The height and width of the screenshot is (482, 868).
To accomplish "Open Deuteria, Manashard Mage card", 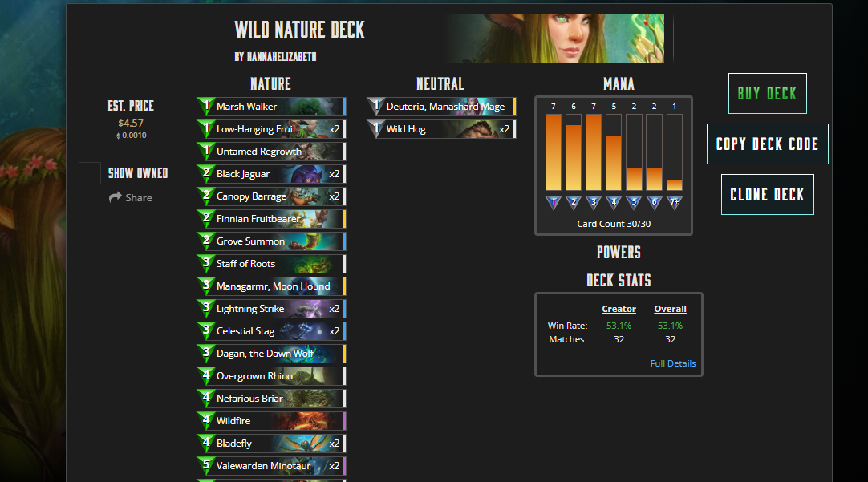I will (441, 106).
